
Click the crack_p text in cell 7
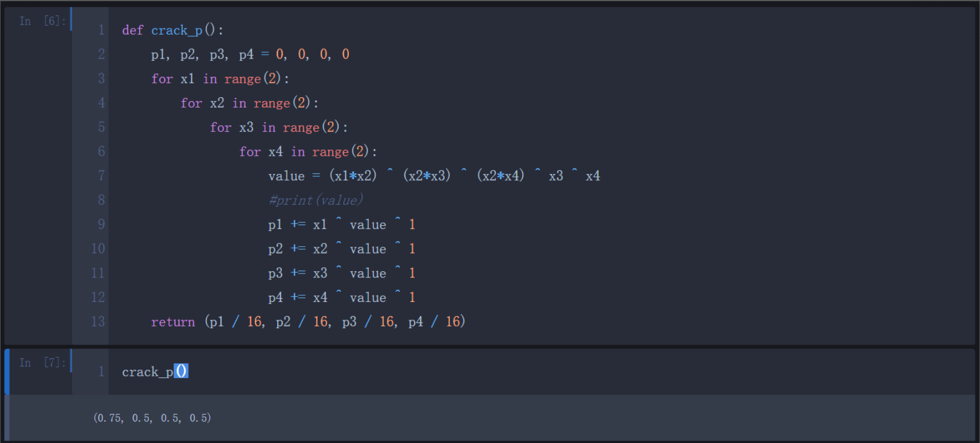tap(147, 372)
